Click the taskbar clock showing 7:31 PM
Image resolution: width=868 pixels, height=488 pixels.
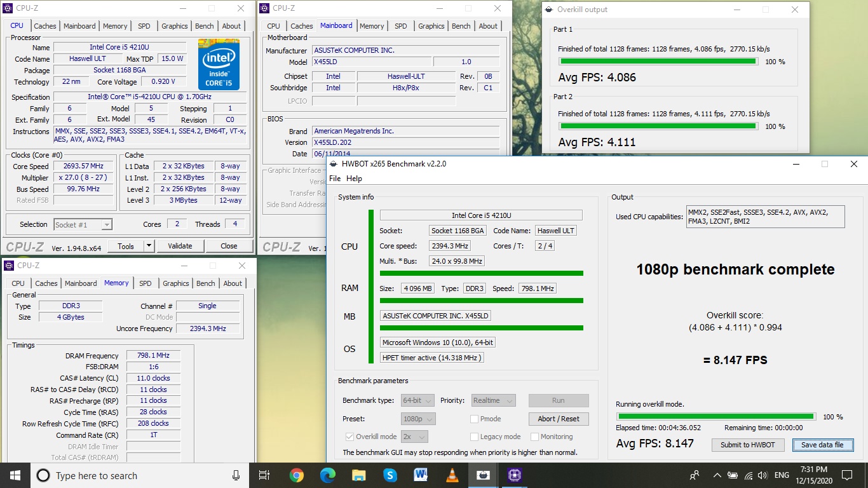[x=814, y=475]
